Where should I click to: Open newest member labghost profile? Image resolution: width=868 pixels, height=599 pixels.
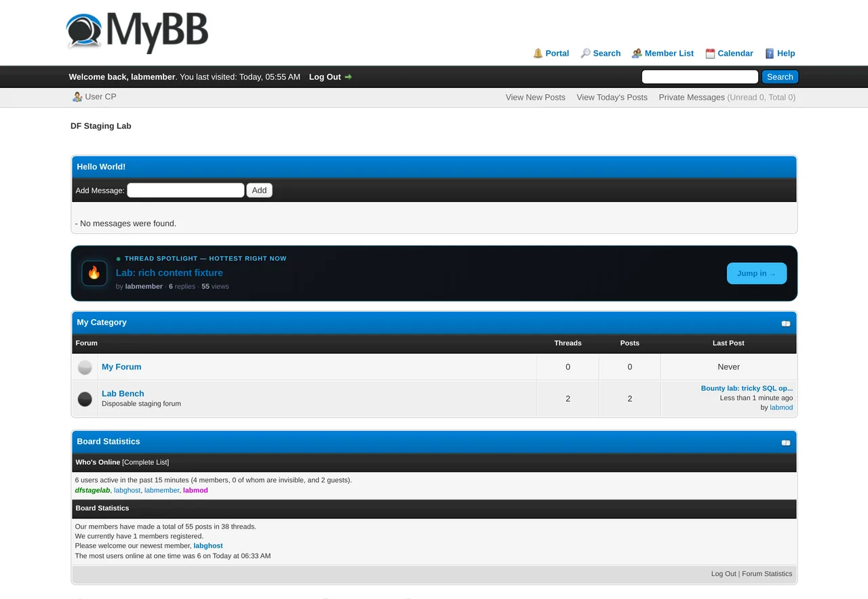point(208,546)
